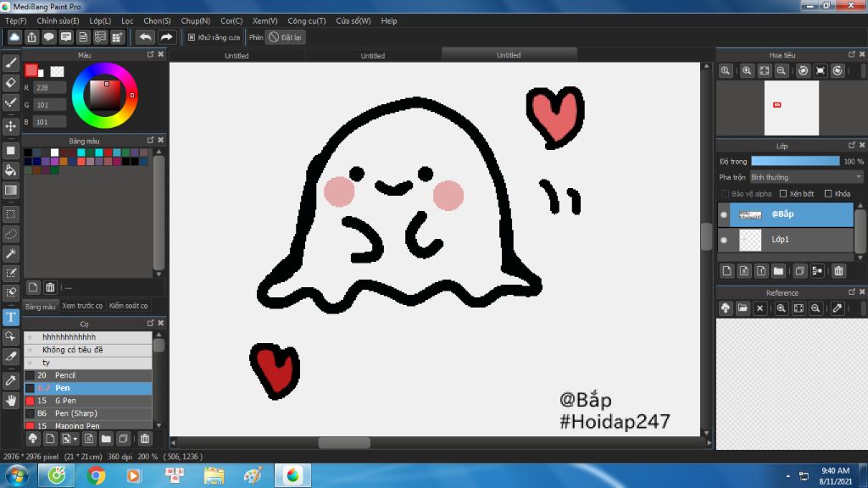868x488 pixels.
Task: Click the canvas horizontal scrollbar thumb
Action: [344, 442]
